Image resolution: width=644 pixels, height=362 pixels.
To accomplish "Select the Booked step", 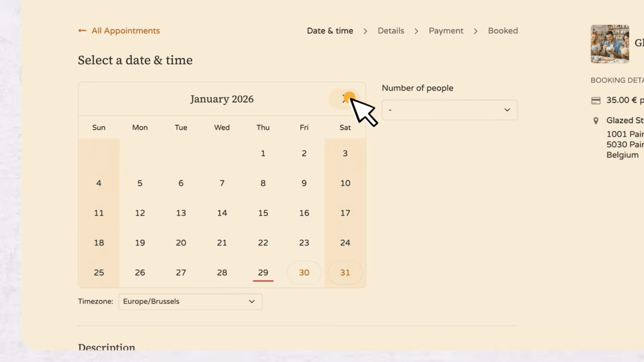I will (503, 31).
